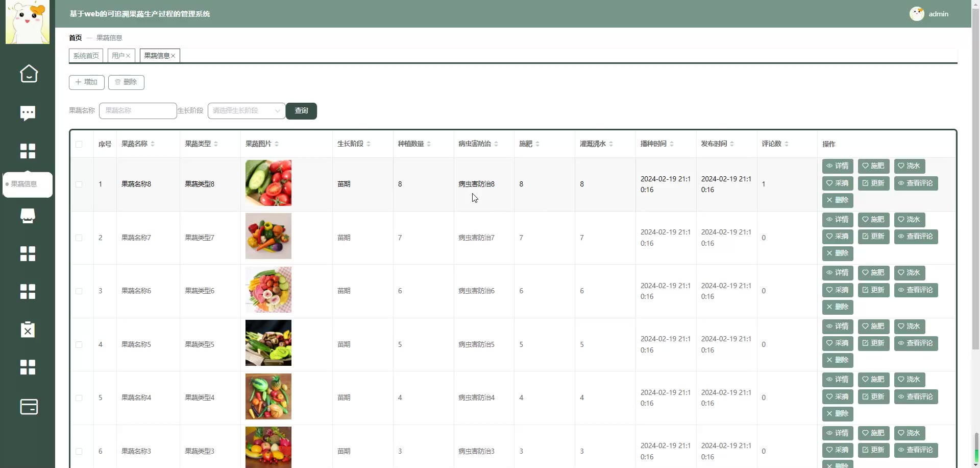Sort table by 病虫害防治 column

496,144
